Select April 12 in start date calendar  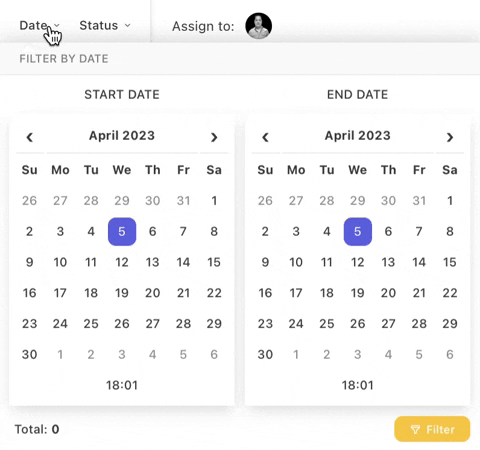(x=122, y=262)
